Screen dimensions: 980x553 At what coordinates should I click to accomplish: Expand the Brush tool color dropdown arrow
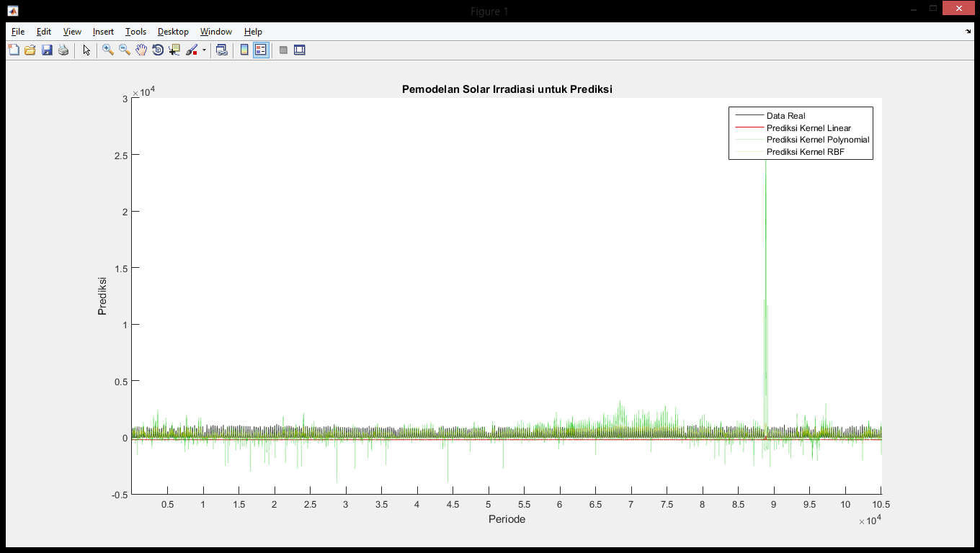[x=204, y=50]
